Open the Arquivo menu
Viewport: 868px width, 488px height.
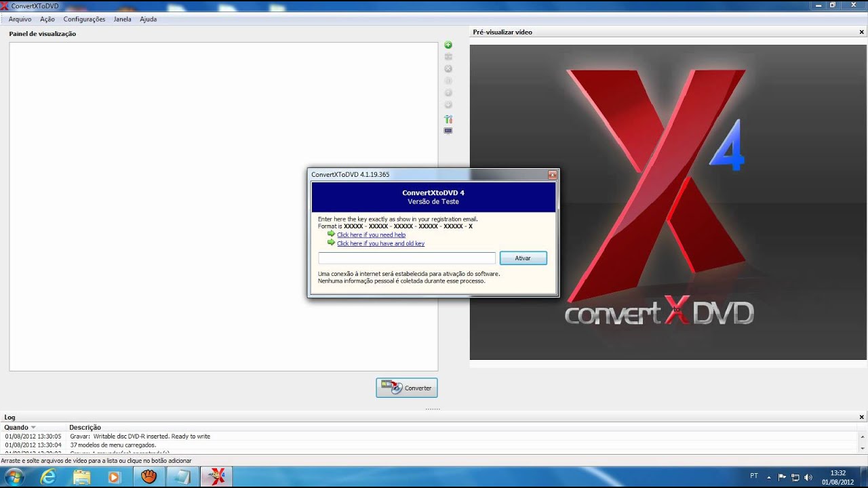[x=20, y=19]
